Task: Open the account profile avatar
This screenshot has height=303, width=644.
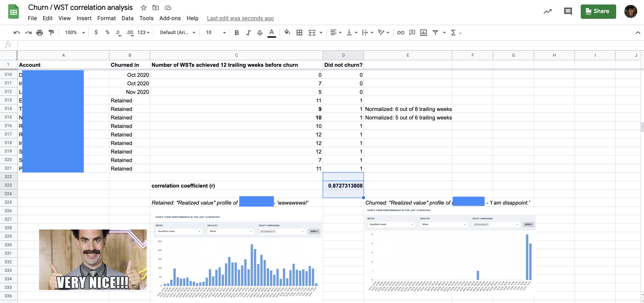Action: [631, 11]
